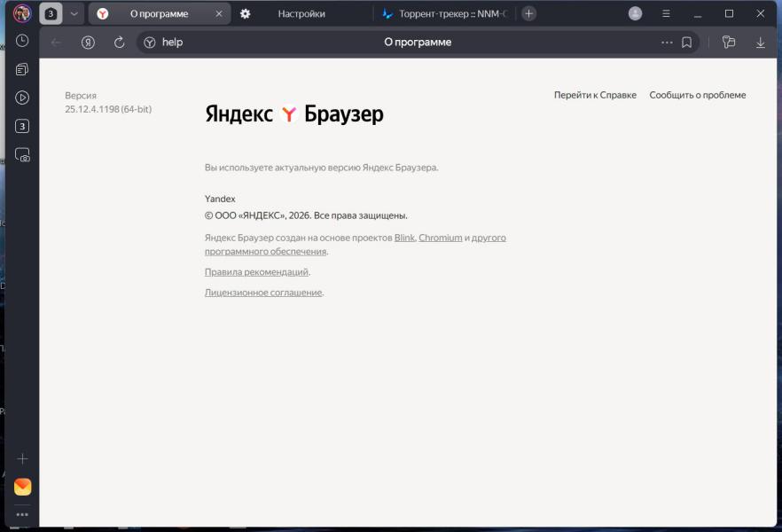Click the screenshot capture icon in sidebar
The height and width of the screenshot is (532, 782).
pos(22,154)
